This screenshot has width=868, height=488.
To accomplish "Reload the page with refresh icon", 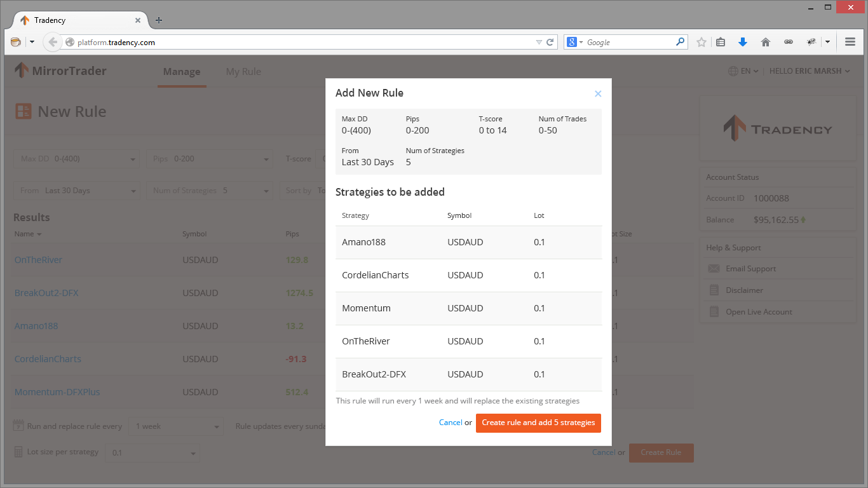I will [x=550, y=42].
